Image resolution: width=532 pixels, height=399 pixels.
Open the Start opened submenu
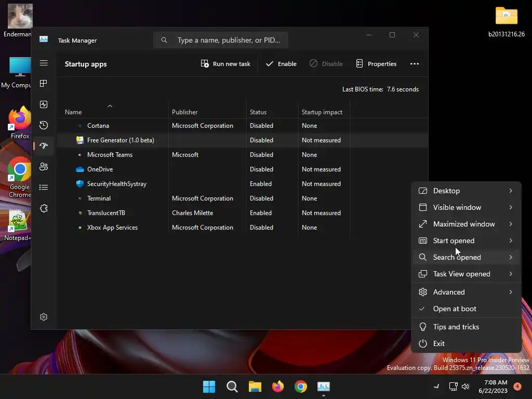click(466, 241)
